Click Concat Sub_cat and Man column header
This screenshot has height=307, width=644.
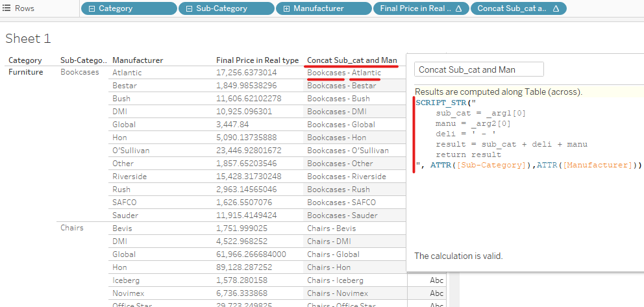tap(352, 60)
